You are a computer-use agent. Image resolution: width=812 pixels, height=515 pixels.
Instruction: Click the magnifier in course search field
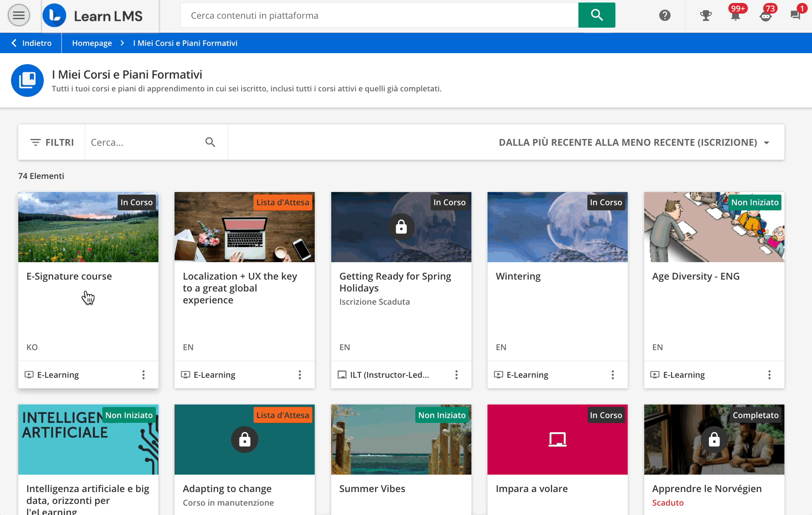pyautogui.click(x=210, y=142)
